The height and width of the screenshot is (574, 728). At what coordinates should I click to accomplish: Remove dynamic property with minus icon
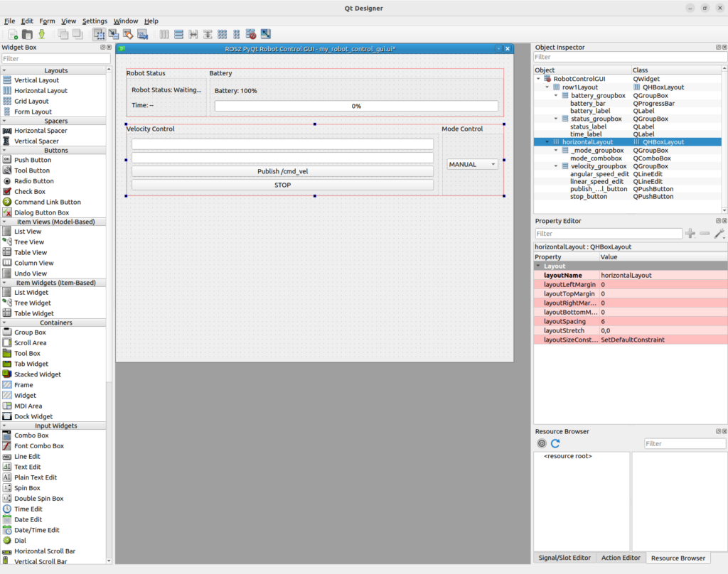705,234
